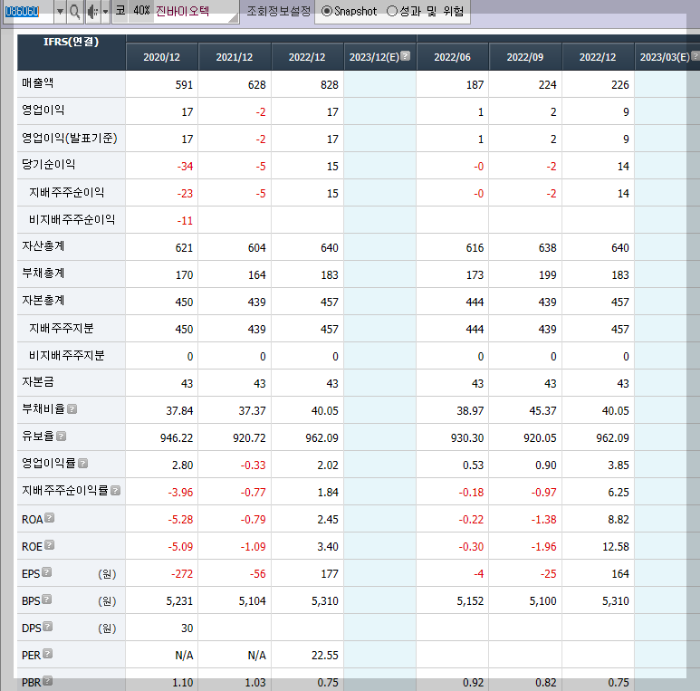Click the help icon next to EPS
The height and width of the screenshot is (691, 700).
47,572
